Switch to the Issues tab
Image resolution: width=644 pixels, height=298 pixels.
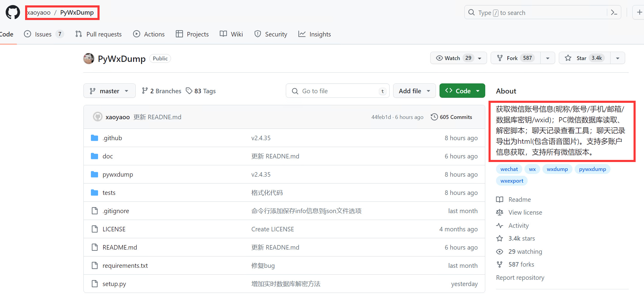coord(44,34)
